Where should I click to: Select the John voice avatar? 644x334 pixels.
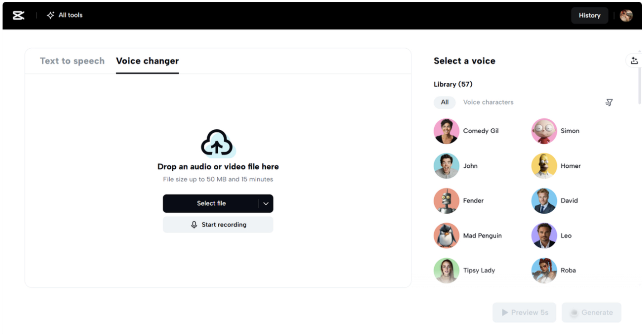pos(447,166)
